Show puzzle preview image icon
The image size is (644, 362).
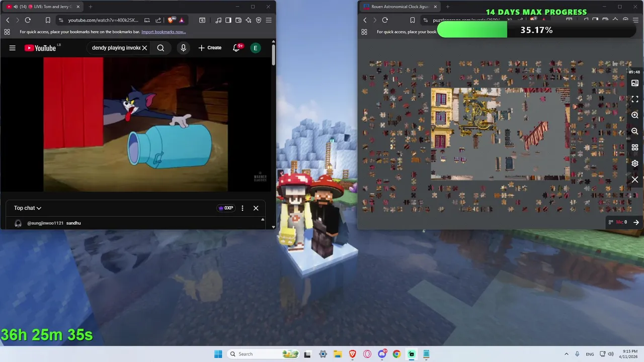[635, 83]
